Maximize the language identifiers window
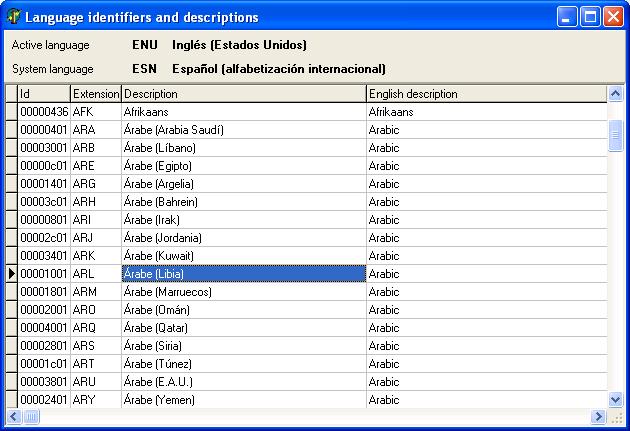This screenshot has width=630, height=431. click(590, 17)
